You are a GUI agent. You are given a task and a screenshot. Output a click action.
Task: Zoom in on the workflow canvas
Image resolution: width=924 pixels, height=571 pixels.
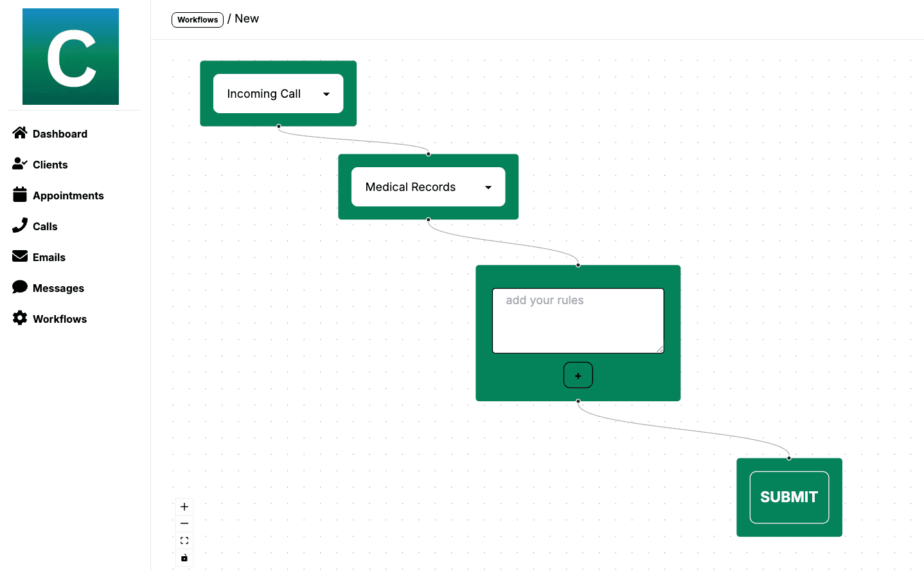[x=184, y=507]
